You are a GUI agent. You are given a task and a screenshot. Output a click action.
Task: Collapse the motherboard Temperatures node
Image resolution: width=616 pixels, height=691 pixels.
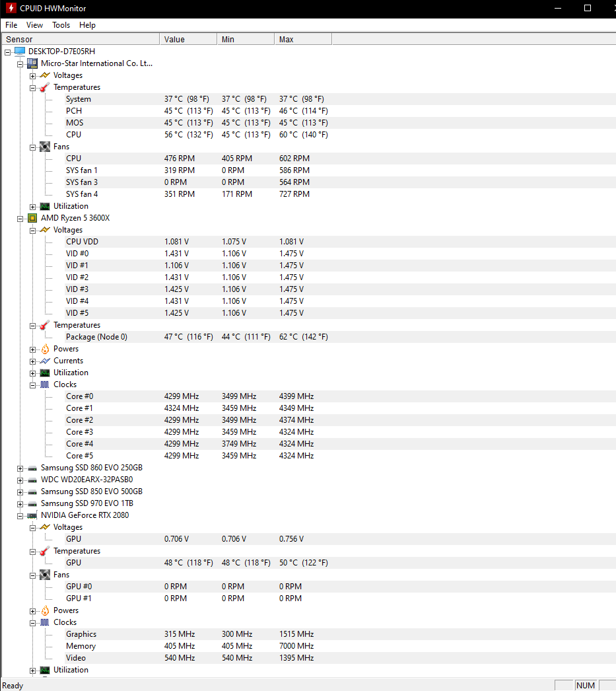pos(32,88)
